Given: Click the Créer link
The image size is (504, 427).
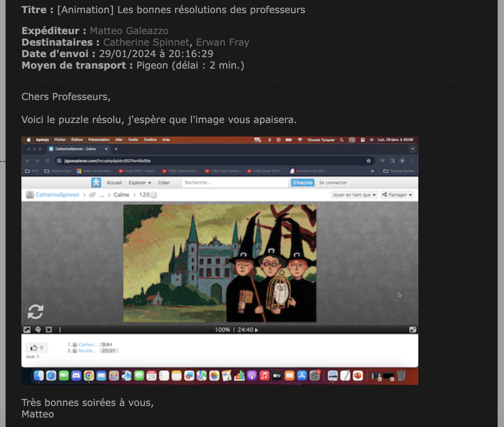Looking at the screenshot, I should pyautogui.click(x=164, y=183).
